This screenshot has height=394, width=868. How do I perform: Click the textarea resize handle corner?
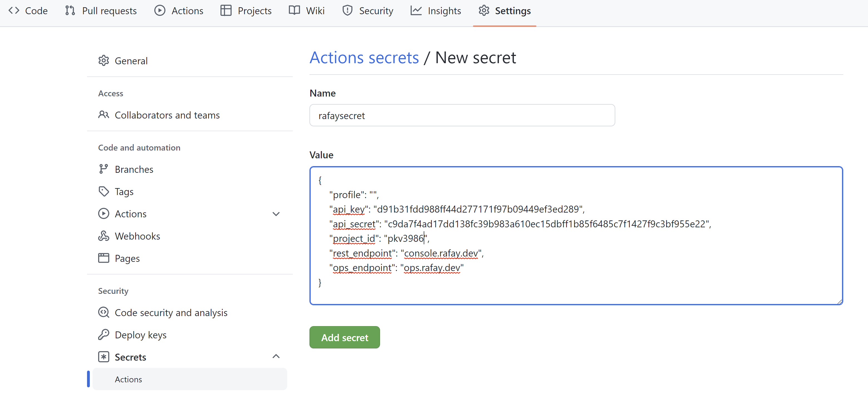tap(839, 302)
